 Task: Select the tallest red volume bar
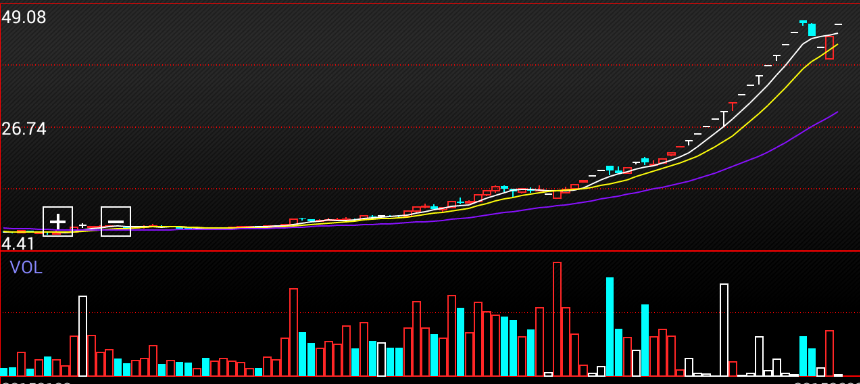coord(557,319)
